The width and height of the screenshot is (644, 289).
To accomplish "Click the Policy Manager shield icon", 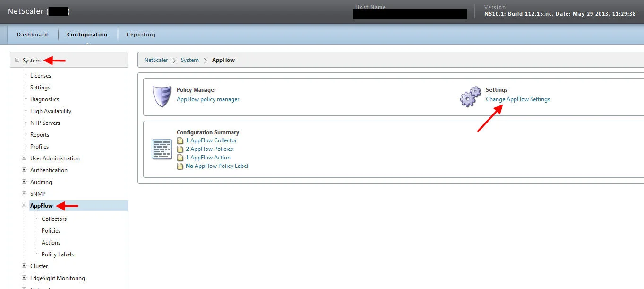I will click(x=162, y=96).
